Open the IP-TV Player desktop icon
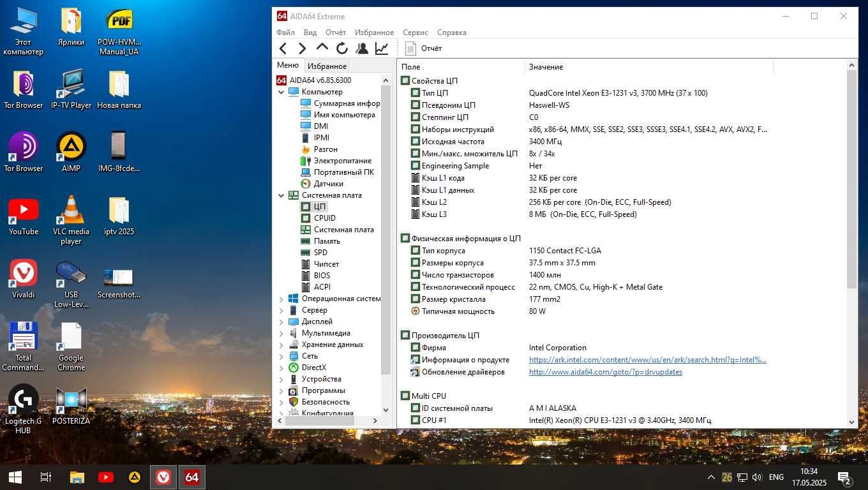 pos(71,90)
